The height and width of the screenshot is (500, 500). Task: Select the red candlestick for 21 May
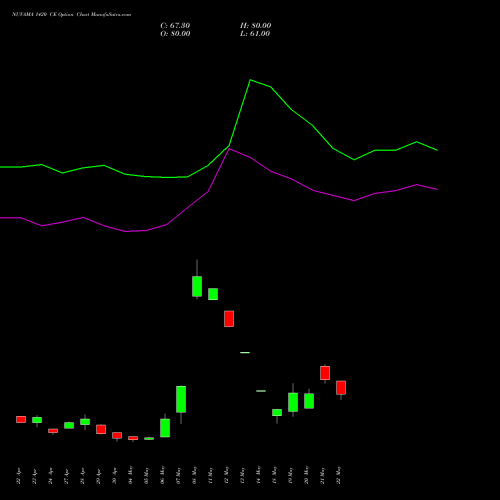(325, 373)
